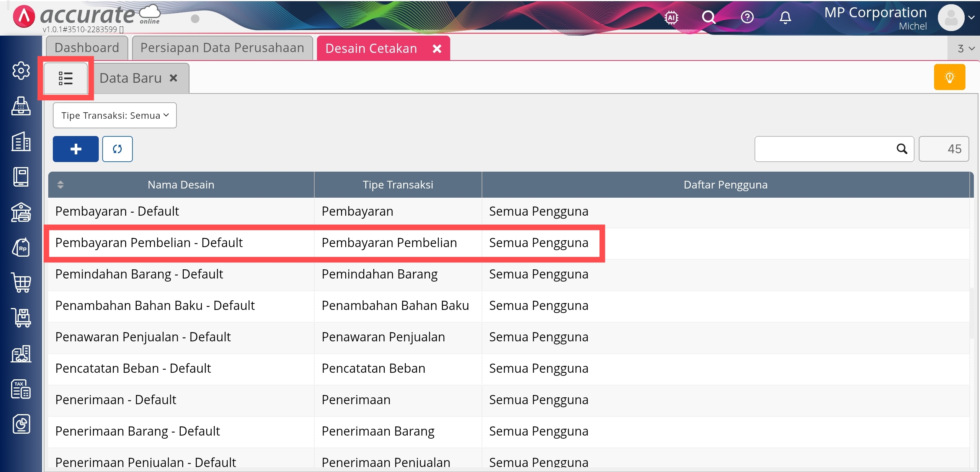Click the design search input field
The width and height of the screenshot is (980, 472).
pos(823,149)
